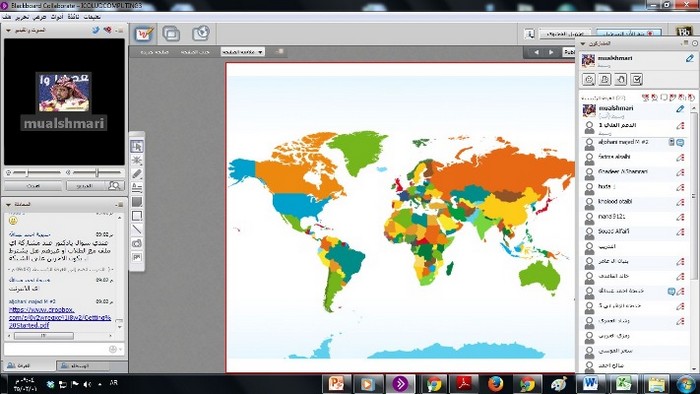Viewport: 700px width, 394px height.
Task: Toggle the raise hand button
Action: [x=621, y=80]
